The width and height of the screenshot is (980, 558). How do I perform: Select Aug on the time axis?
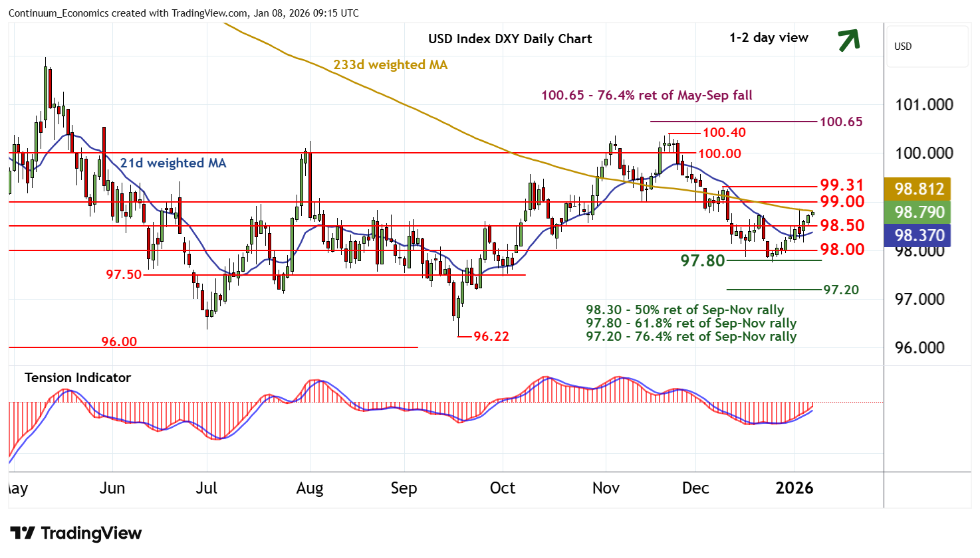click(x=310, y=488)
